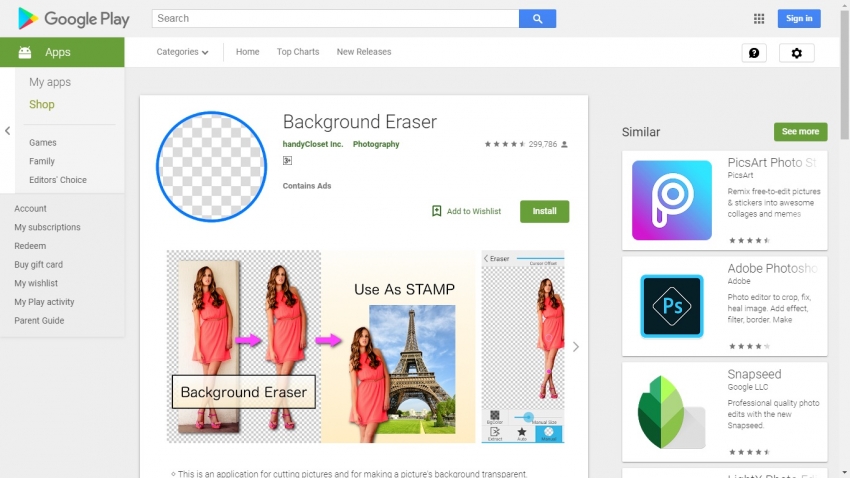The width and height of the screenshot is (850, 478).
Task: Open My Play activity
Action: (x=44, y=302)
